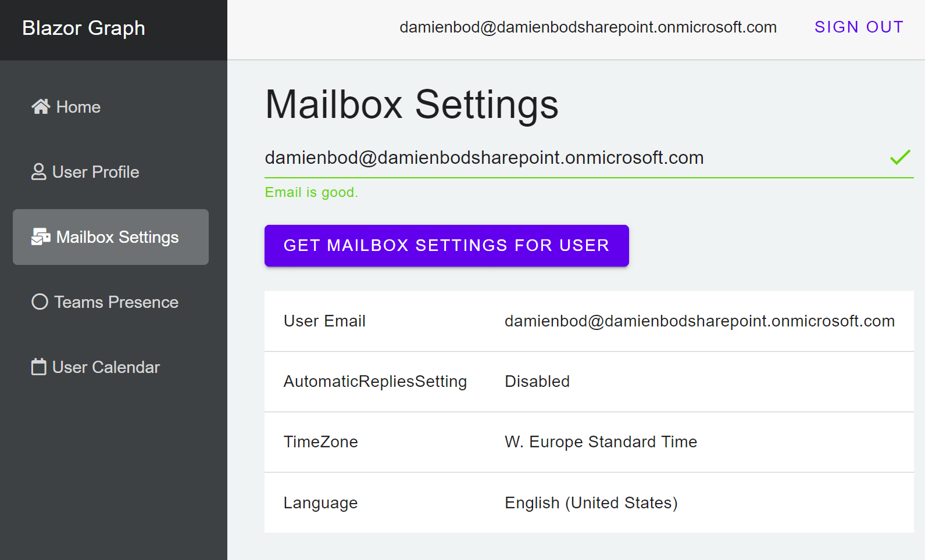The image size is (925, 560).
Task: Click the Mailbox Settings mailbox icon
Action: coord(41,237)
